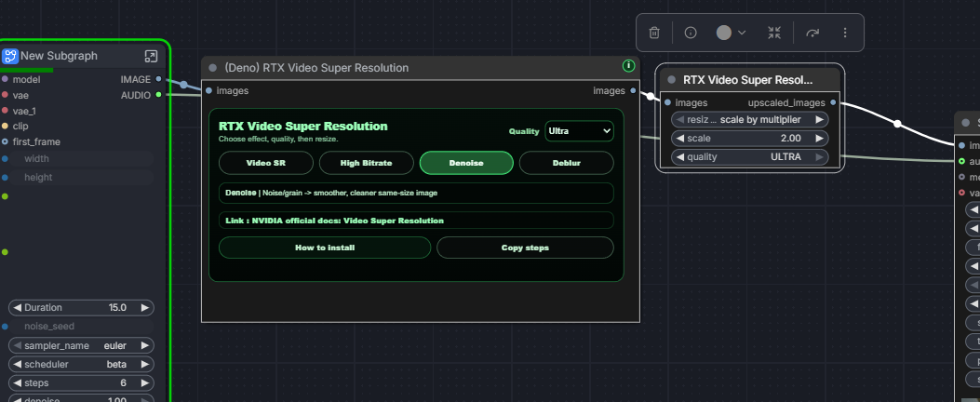Click Denoise description text line
This screenshot has height=402, width=980.
click(x=331, y=194)
